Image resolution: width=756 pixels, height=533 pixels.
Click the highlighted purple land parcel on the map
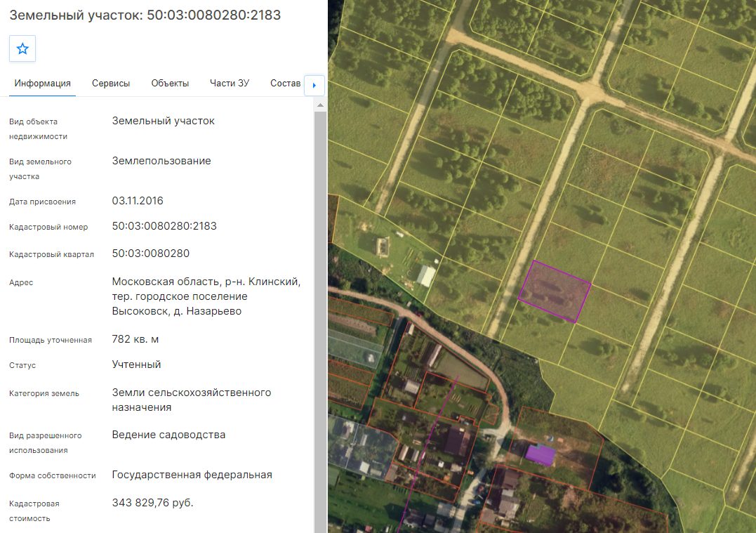[555, 291]
